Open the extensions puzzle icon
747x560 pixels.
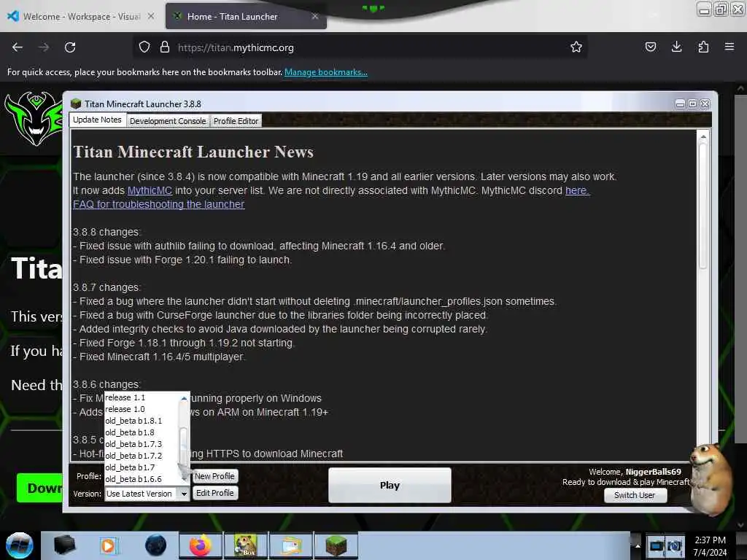[x=703, y=47]
